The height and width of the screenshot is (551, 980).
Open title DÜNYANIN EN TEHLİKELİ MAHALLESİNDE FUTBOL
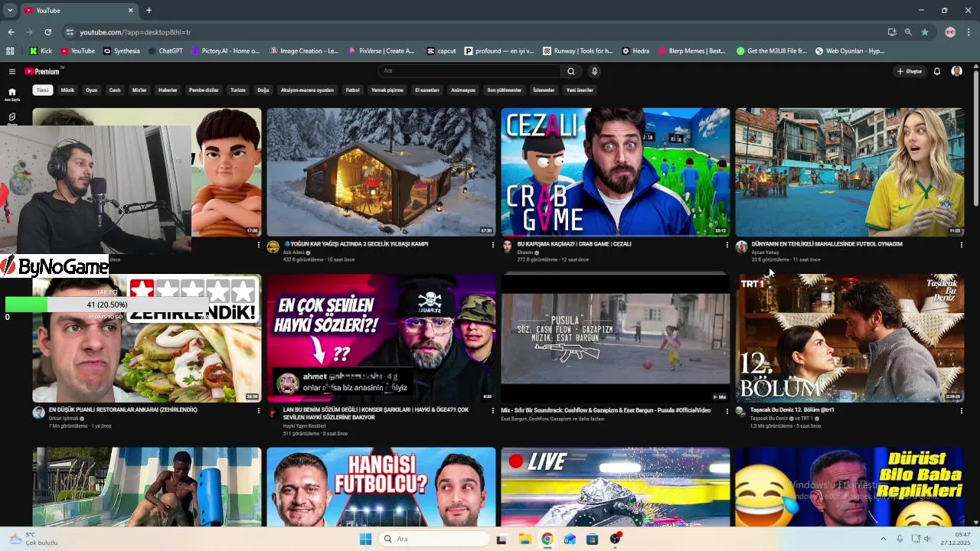(827, 244)
